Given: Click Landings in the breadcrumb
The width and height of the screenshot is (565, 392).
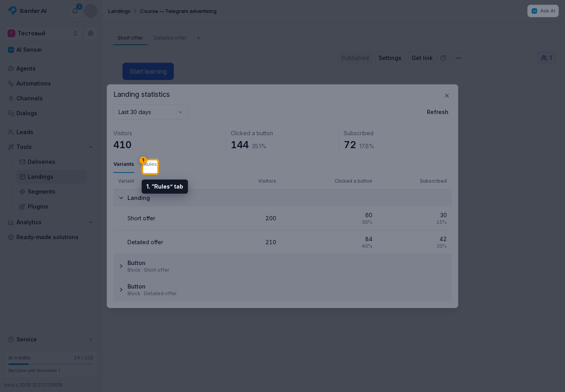Looking at the screenshot, I should pos(119,11).
